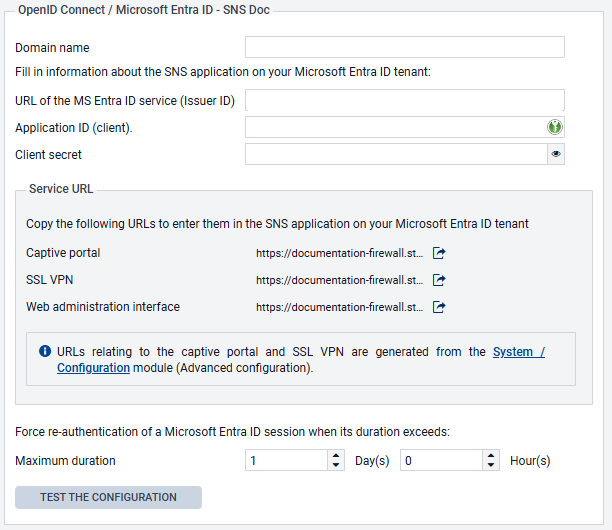Show client secret with eye icon
Screen dimensions: 612x530
point(556,154)
